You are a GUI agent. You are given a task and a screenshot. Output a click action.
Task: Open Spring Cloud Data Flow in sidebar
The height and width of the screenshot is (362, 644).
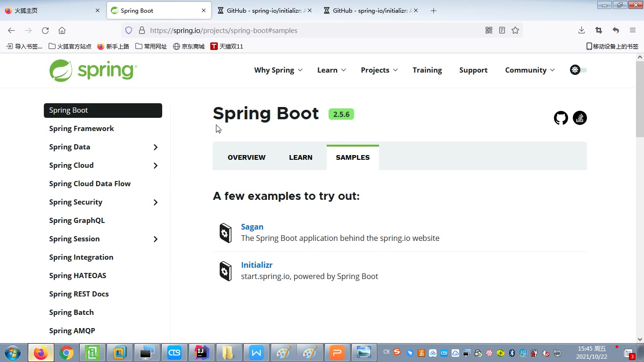tap(90, 184)
